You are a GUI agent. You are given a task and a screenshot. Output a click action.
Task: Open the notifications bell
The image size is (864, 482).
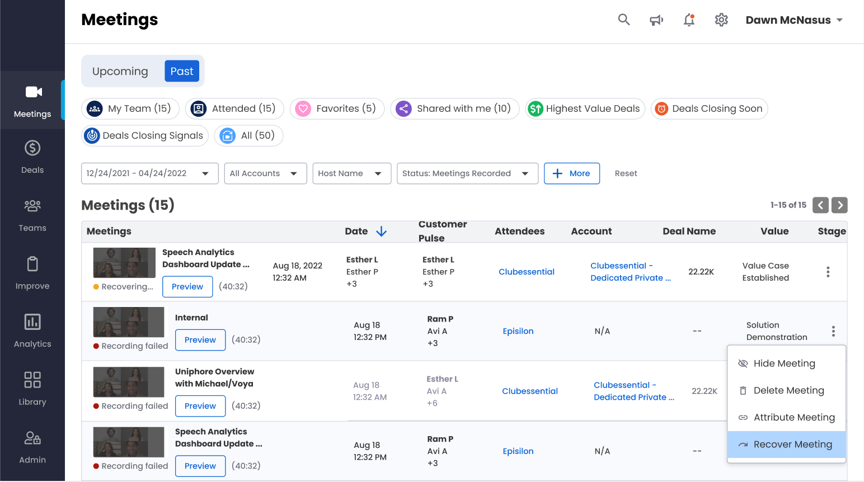pyautogui.click(x=689, y=20)
